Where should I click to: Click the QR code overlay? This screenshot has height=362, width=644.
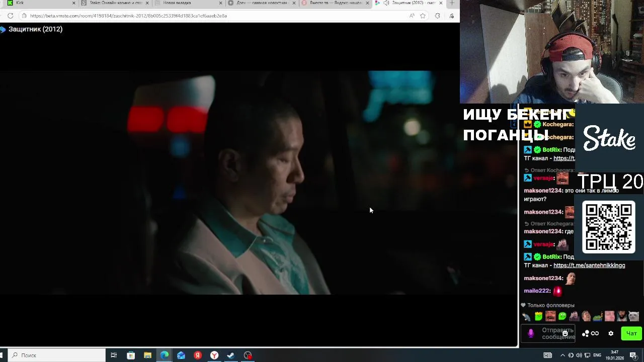pos(609,227)
